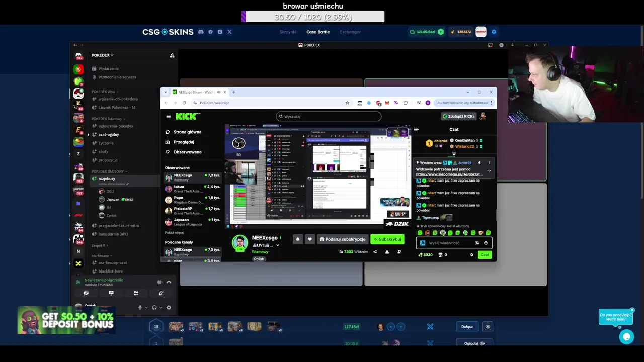Click Zdobądź KICKs button
The height and width of the screenshot is (362, 644).
(x=458, y=116)
